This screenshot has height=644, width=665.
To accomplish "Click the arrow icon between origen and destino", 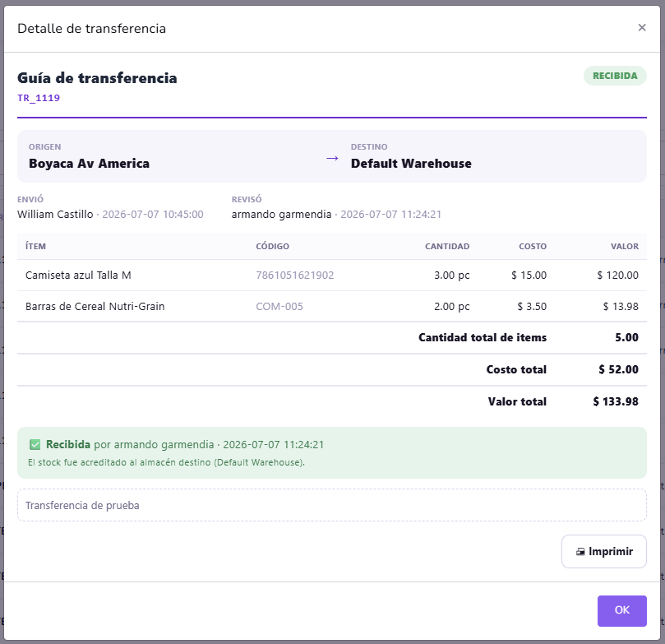I will [x=332, y=158].
